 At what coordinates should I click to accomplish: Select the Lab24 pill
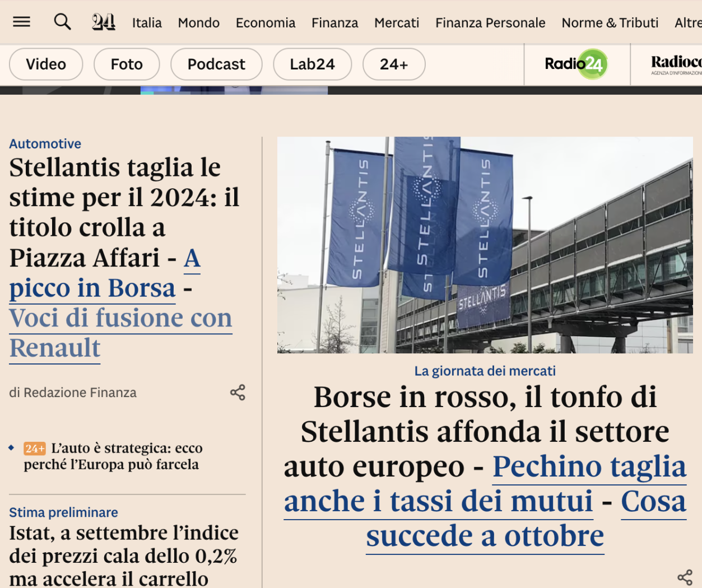[x=312, y=64]
